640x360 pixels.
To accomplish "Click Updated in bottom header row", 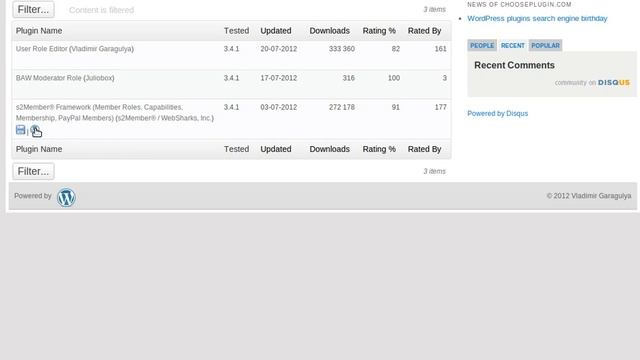I will (x=276, y=149).
